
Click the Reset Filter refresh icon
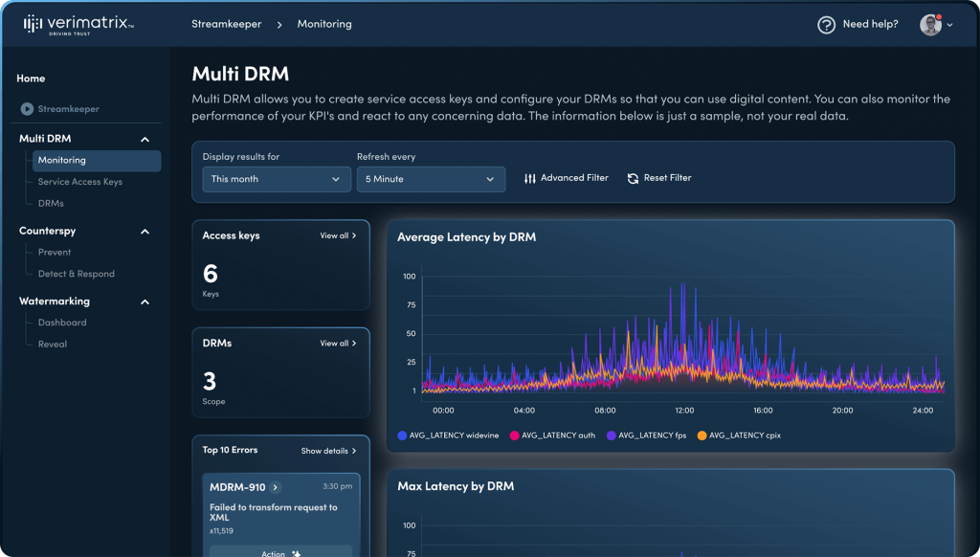tap(633, 178)
